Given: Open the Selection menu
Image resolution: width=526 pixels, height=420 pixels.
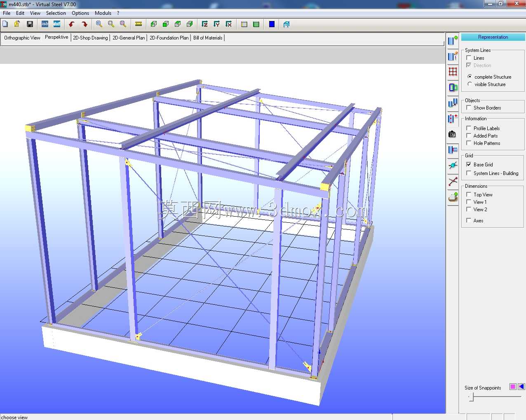Looking at the screenshot, I should [x=56, y=13].
